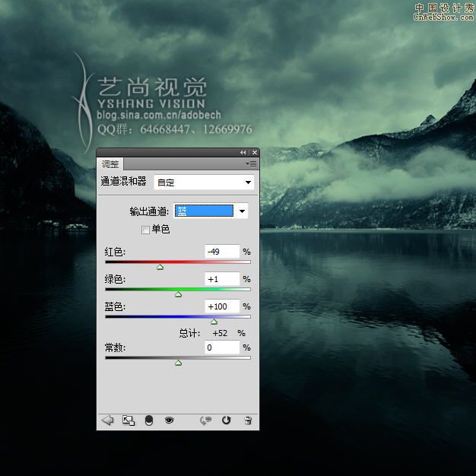Click the 红色 value field showing -49
This screenshot has width=476, height=476.
point(222,252)
